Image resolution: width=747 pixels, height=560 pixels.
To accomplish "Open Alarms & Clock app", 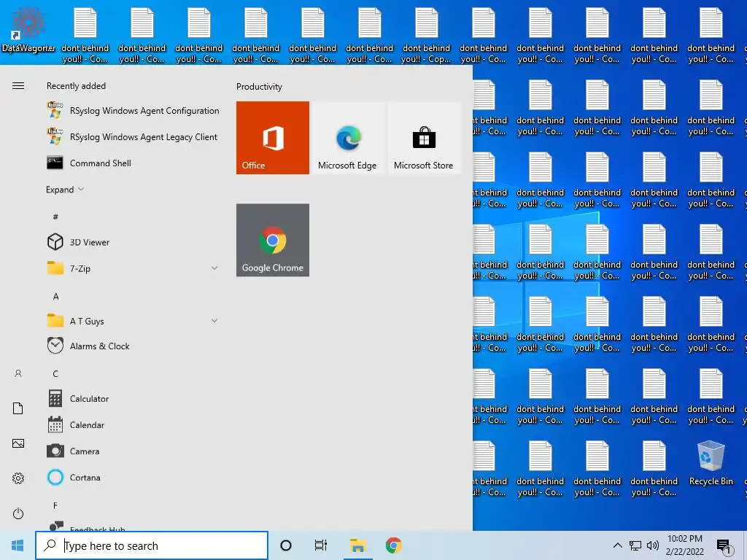I will (133, 346).
